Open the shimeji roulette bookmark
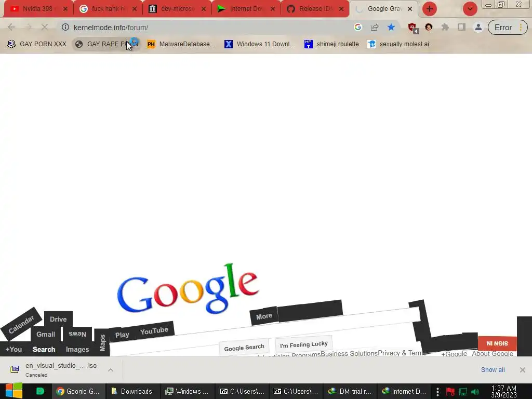532x399 pixels. [331, 44]
